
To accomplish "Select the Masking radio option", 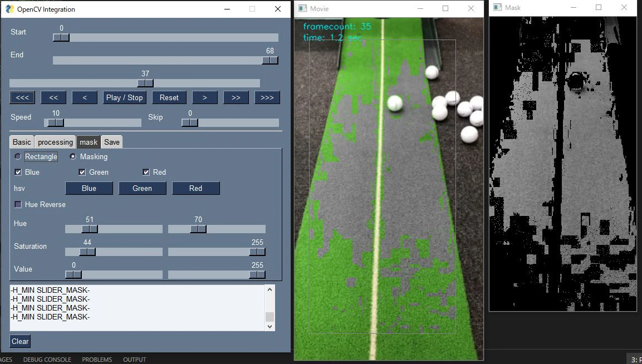I will coord(73,156).
